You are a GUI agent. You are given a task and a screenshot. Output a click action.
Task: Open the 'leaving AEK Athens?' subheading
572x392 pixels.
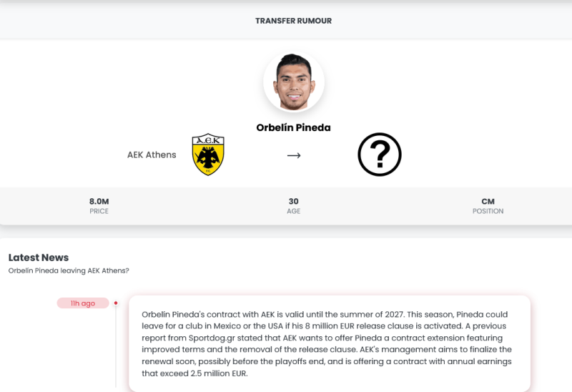pyautogui.click(x=69, y=271)
